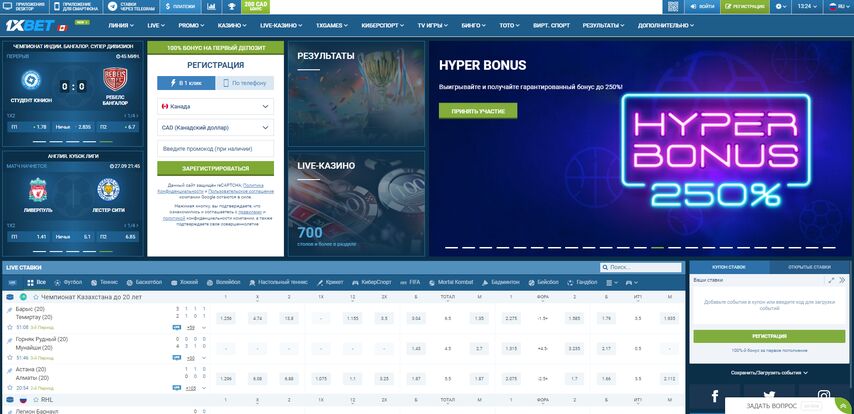Filter live bets by FIFA
Viewport: 854px width, 414px height.
pos(411,283)
